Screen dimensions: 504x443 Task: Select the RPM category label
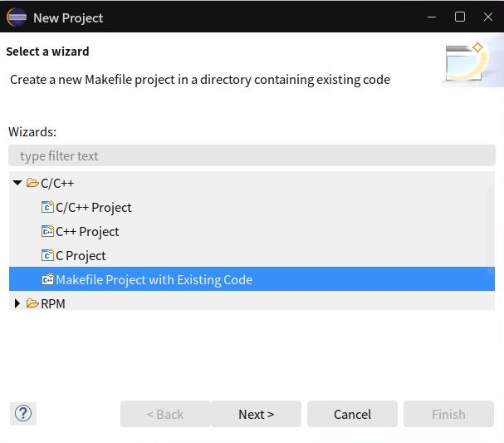coord(53,303)
